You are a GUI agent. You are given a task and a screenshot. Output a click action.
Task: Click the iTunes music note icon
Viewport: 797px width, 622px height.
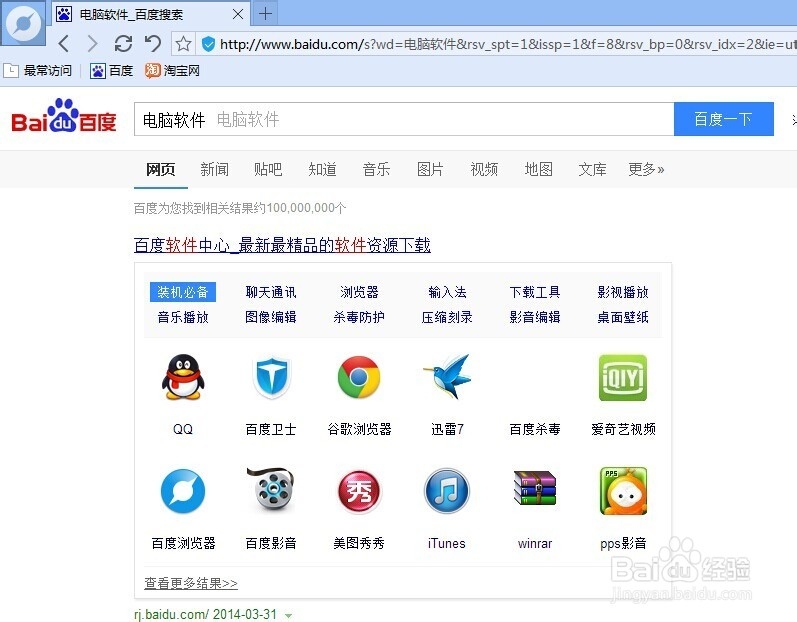coord(447,491)
